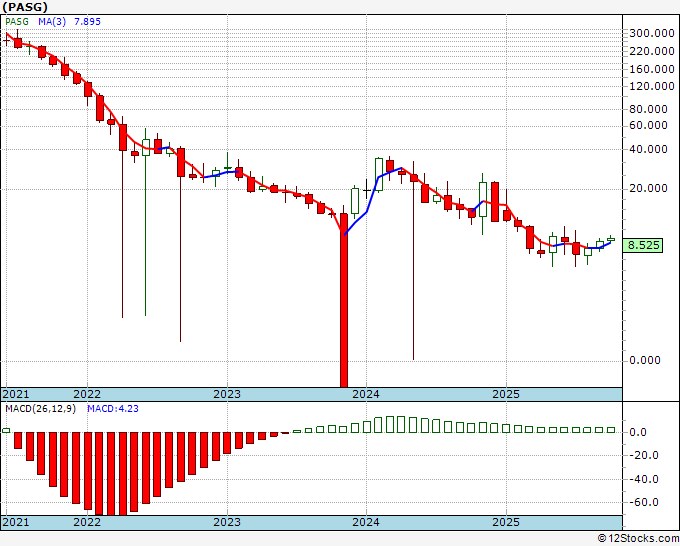Click the 120.000 price axis label
Image resolution: width=680 pixels, height=546 pixels.
pos(652,86)
